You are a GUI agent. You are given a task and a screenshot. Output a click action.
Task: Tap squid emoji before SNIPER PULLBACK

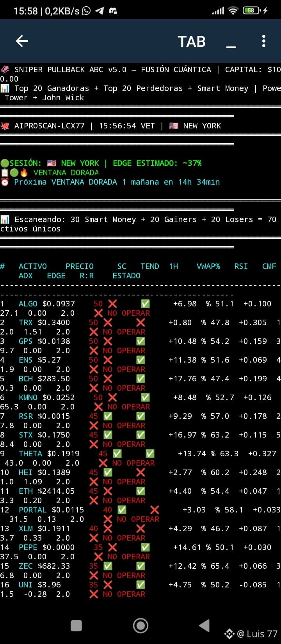tap(5, 69)
